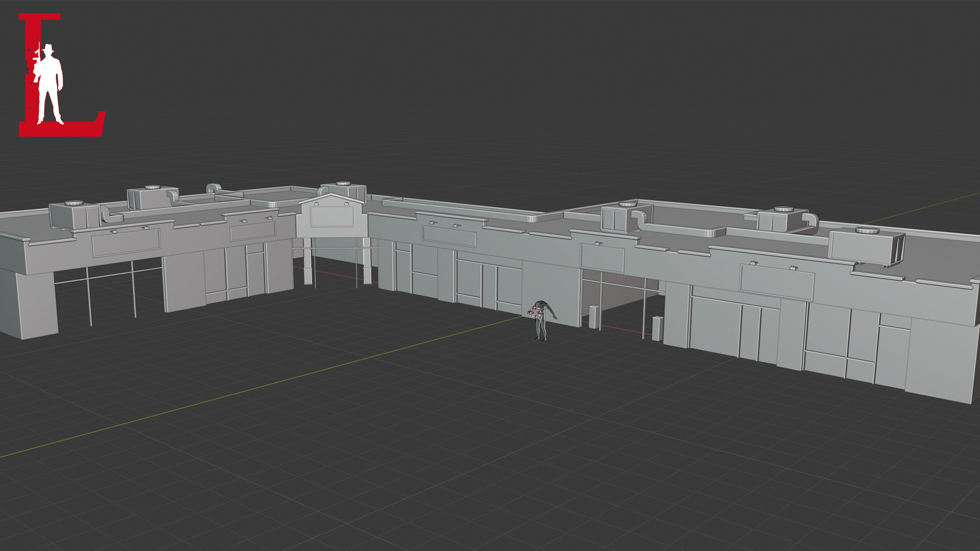Click the trash bin left of open doorway

[594, 317]
